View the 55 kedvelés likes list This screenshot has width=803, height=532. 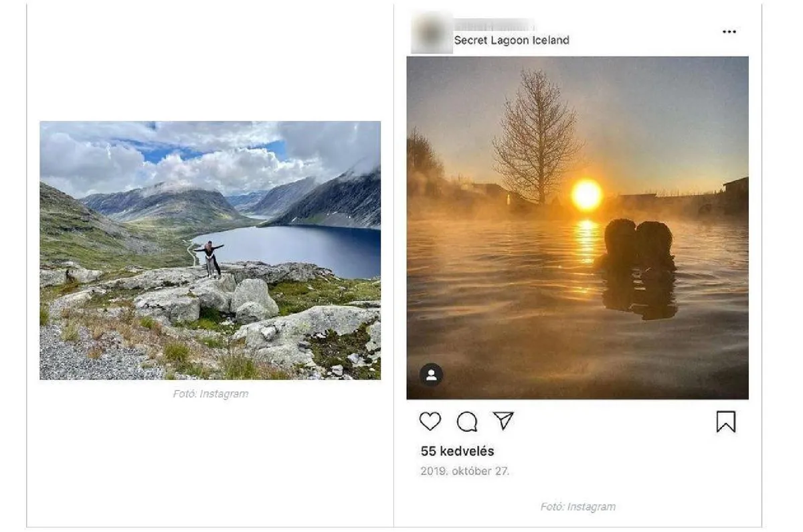[x=458, y=451]
